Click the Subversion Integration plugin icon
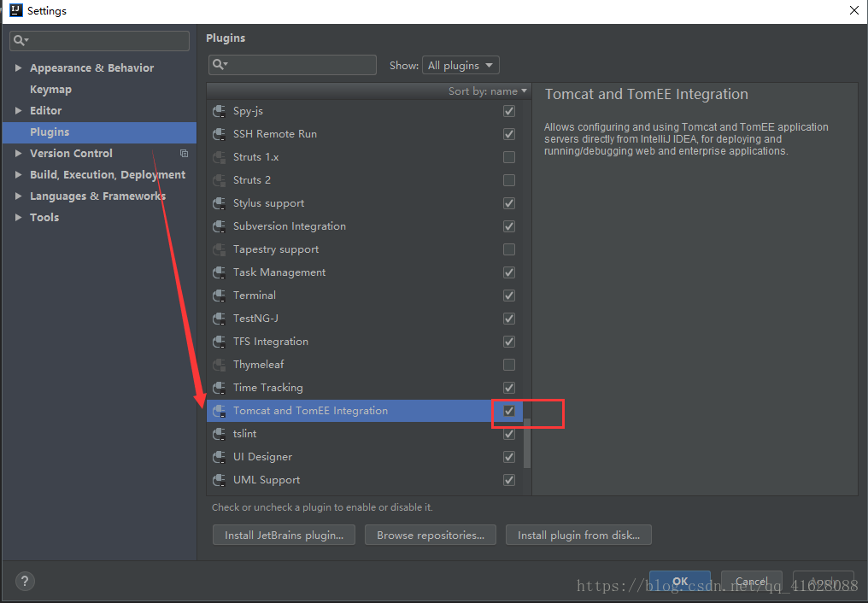This screenshot has height=603, width=868. pyautogui.click(x=220, y=227)
